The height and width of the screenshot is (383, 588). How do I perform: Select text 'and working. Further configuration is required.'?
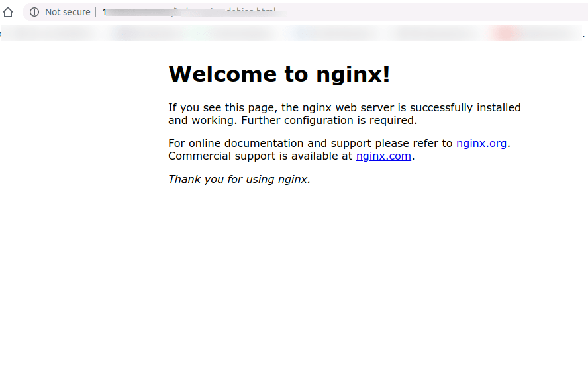tap(293, 121)
